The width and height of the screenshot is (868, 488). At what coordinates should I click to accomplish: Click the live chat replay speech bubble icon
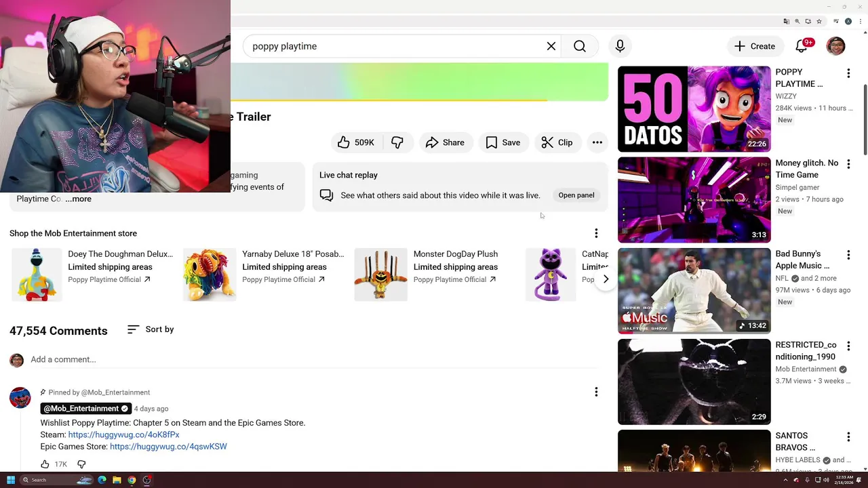pyautogui.click(x=327, y=195)
